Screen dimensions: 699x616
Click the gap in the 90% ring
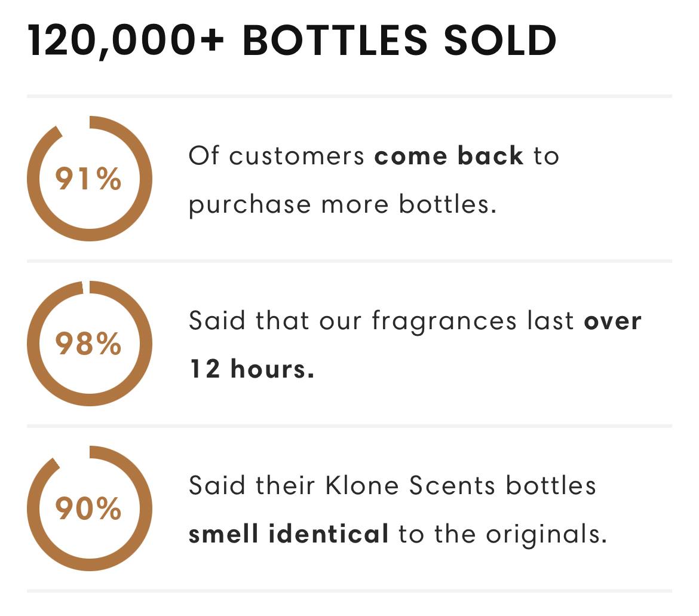(x=73, y=454)
